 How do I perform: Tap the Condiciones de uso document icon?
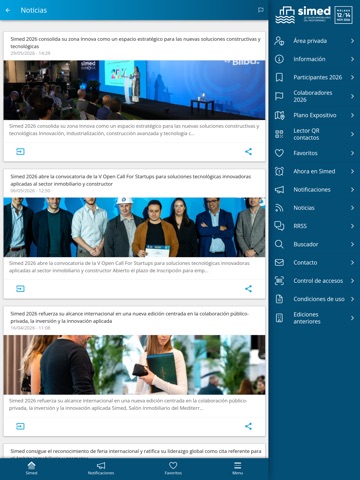279,299
